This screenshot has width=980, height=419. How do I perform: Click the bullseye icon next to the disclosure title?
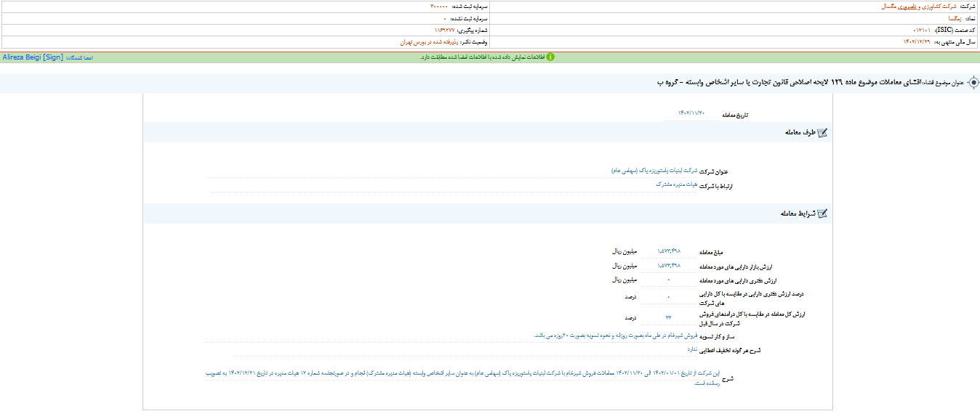[972, 83]
